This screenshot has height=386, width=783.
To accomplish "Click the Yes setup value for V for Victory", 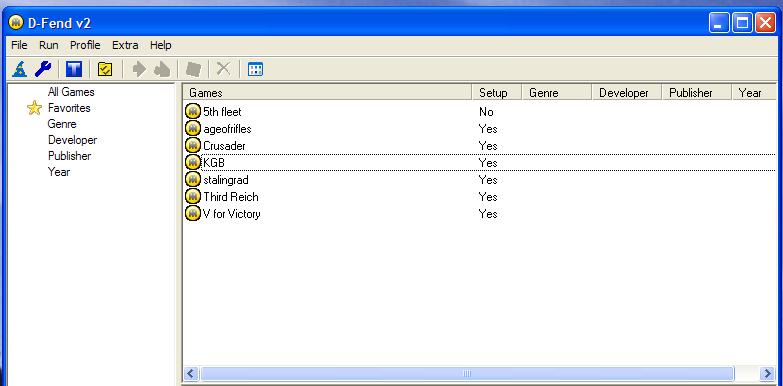I will point(488,214).
